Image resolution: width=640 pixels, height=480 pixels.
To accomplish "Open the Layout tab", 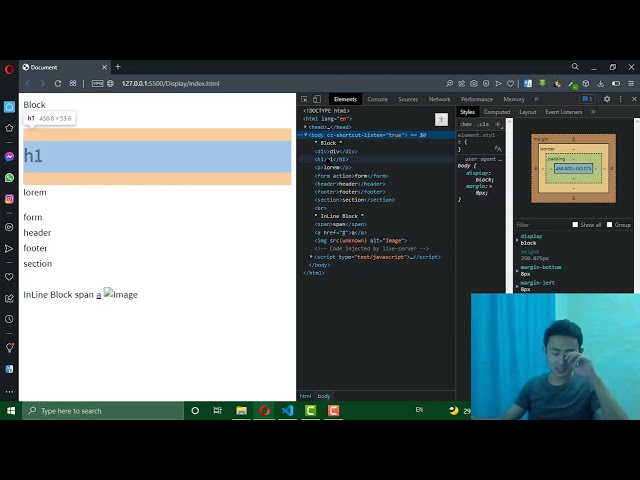I will tap(528, 112).
